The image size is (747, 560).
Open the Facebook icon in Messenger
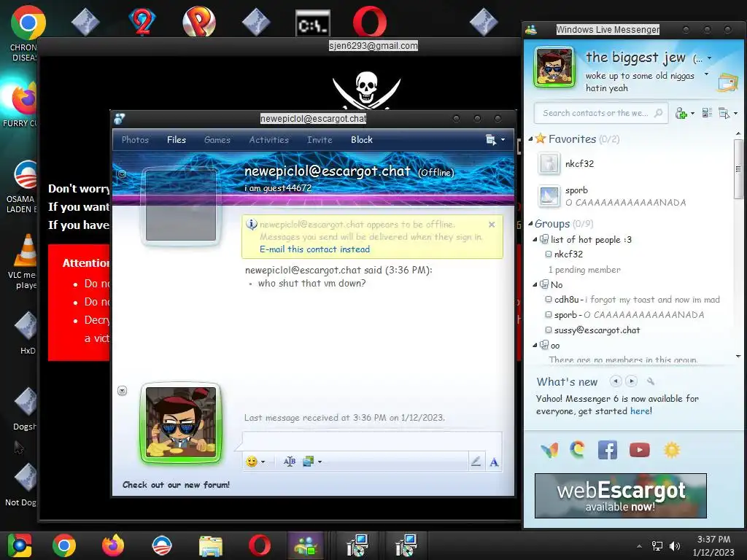point(608,449)
